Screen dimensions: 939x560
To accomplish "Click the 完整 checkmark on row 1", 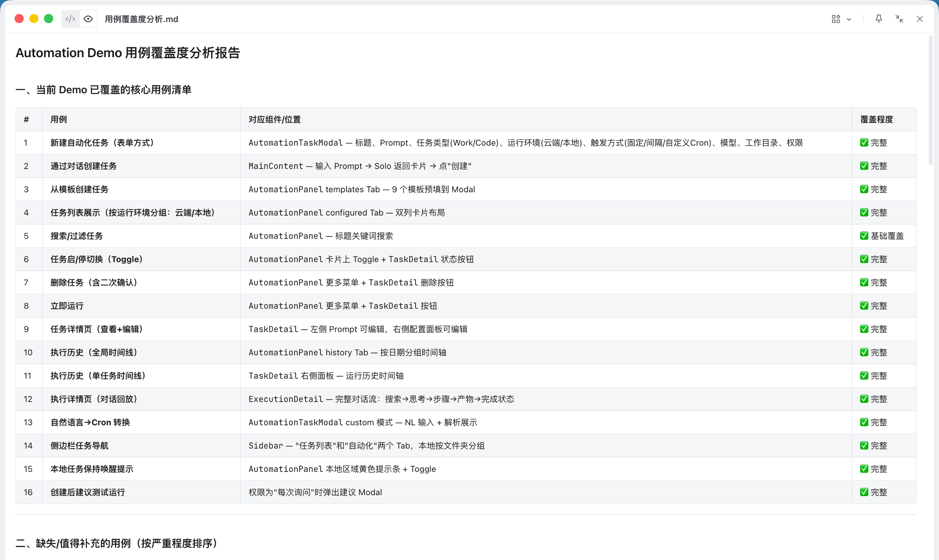I will pyautogui.click(x=865, y=143).
